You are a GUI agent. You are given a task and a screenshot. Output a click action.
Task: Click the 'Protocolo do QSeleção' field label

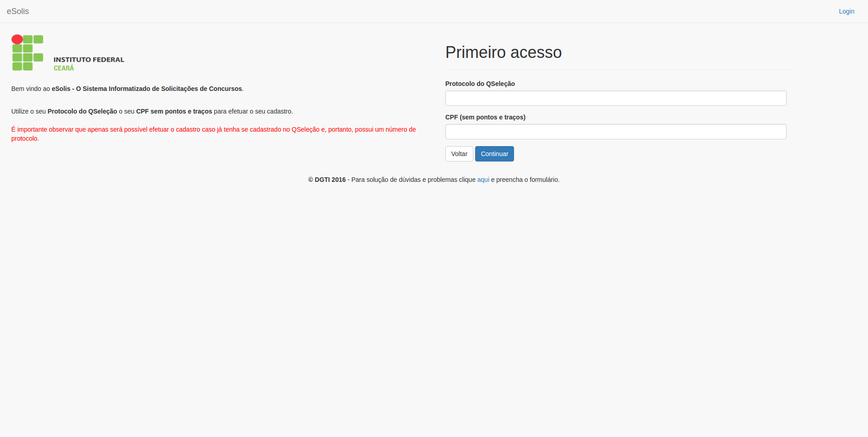pos(480,84)
